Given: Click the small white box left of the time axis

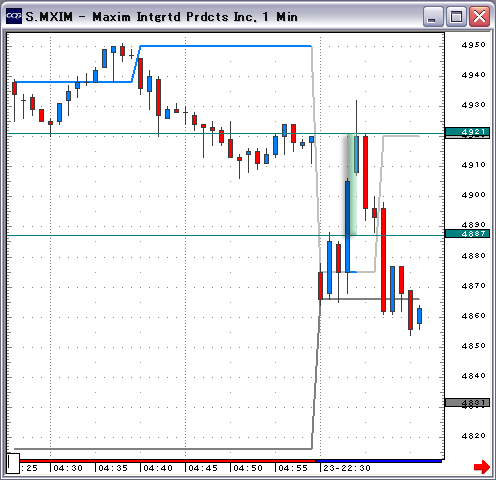Looking at the screenshot, I should pyautogui.click(x=13, y=463).
